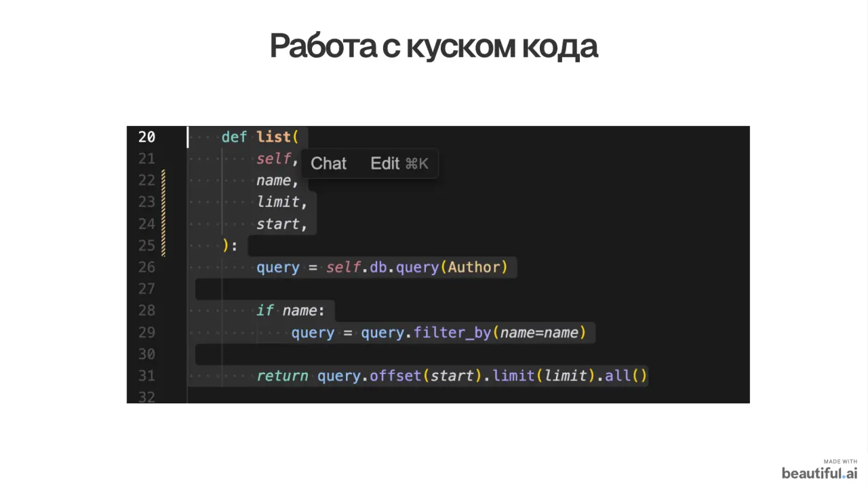Viewport: 868px width, 488px height.
Task: Click the 'start,' parameter on line 24
Action: point(282,224)
